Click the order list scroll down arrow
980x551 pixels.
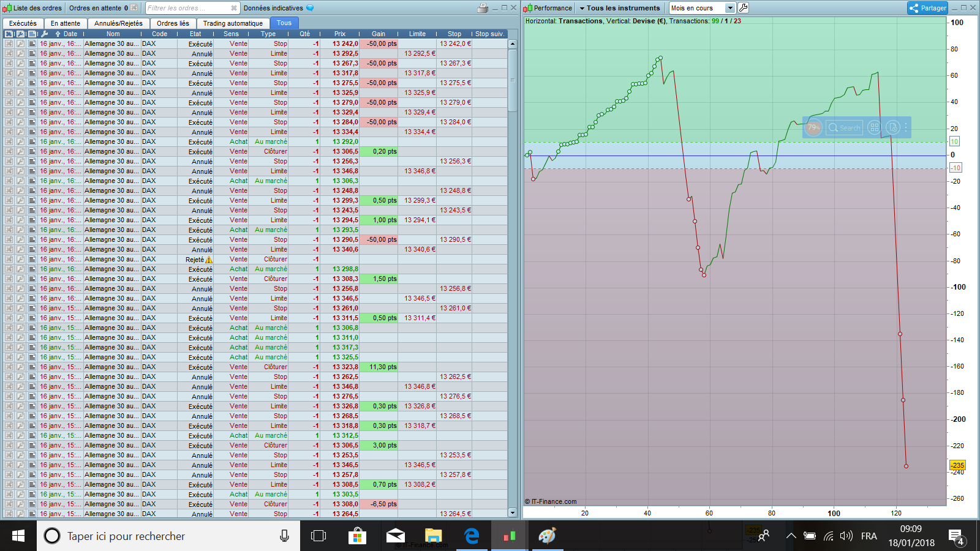point(513,512)
